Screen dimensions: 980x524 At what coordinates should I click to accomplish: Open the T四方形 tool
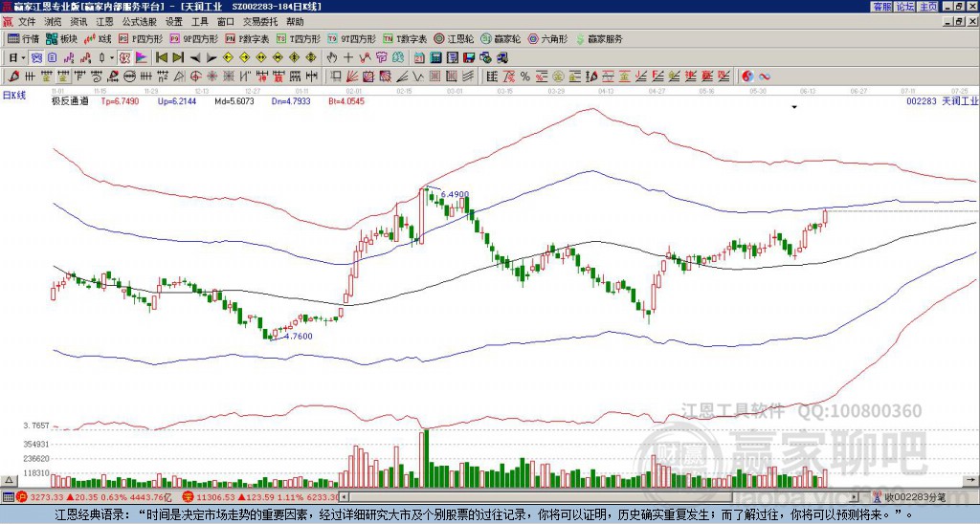click(x=299, y=38)
